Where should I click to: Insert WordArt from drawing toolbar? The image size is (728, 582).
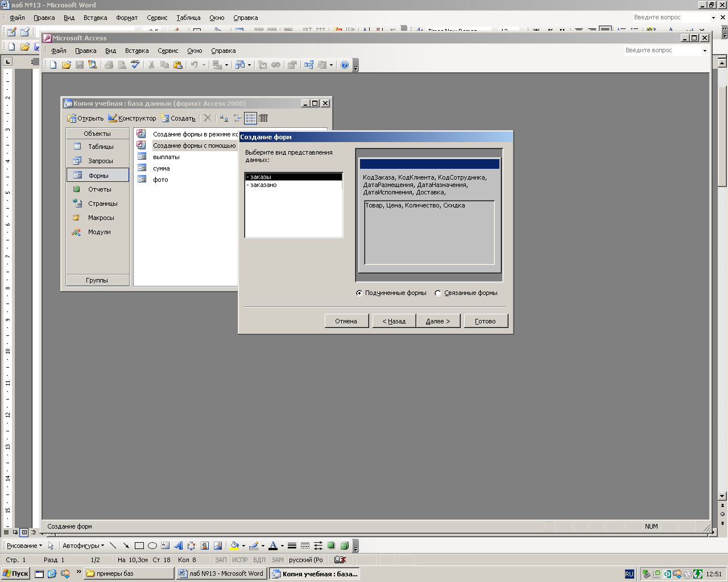pos(179,546)
